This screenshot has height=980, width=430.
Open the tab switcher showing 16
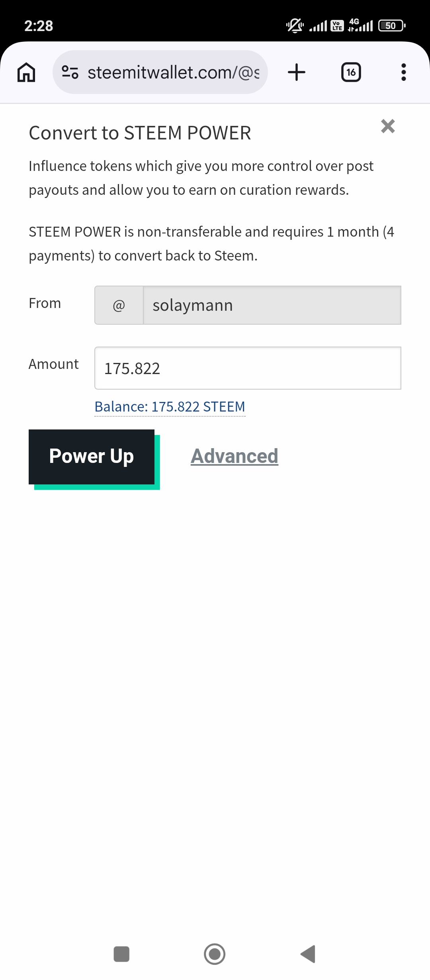351,73
